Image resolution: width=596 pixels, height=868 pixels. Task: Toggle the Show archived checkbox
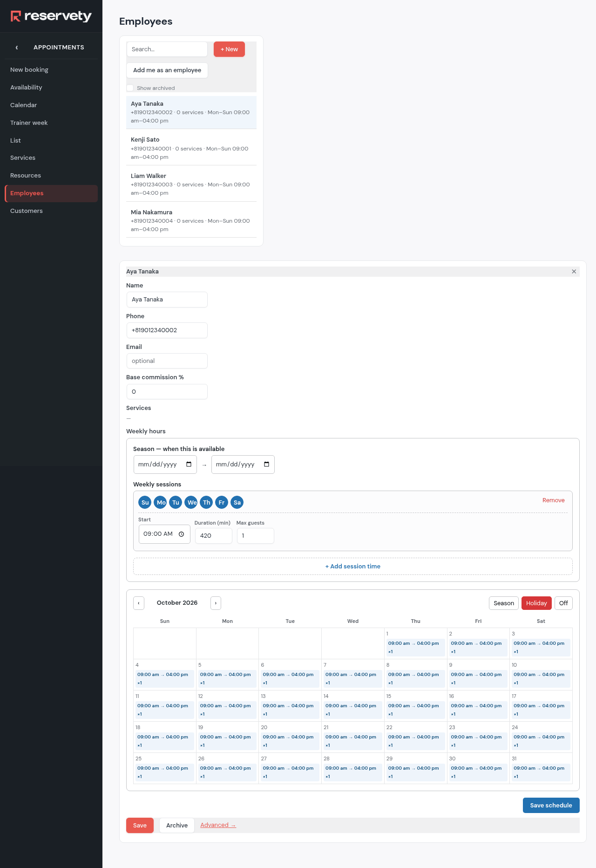tap(130, 88)
